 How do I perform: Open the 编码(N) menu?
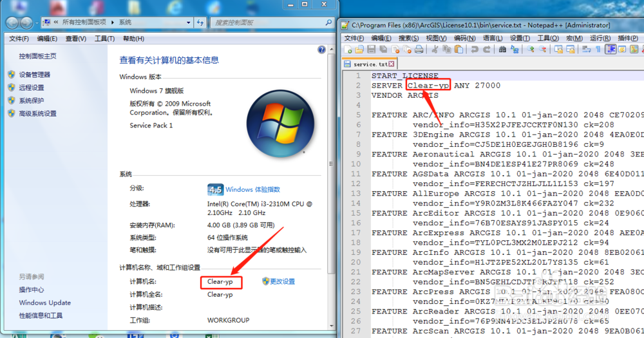click(x=464, y=38)
